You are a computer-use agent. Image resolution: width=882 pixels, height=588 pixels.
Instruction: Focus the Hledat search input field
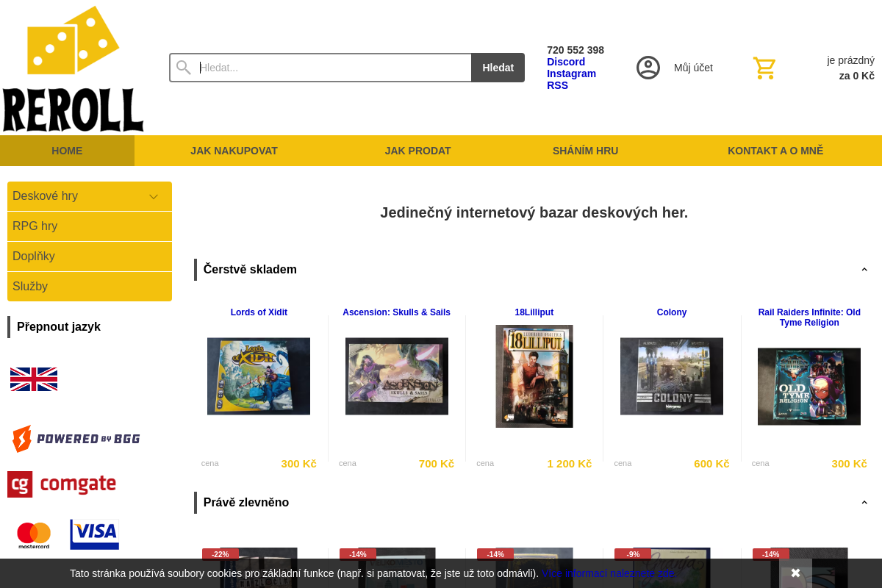point(334,68)
